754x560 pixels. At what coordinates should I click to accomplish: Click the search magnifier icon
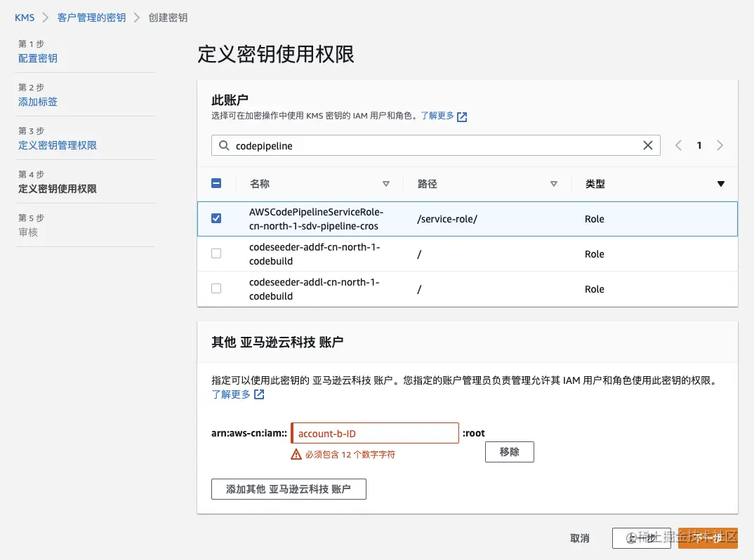224,145
